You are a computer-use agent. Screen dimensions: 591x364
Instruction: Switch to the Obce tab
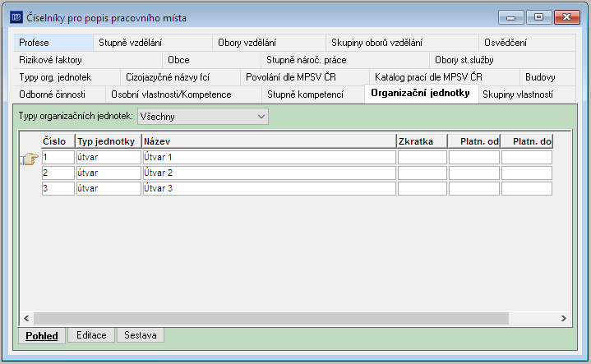pyautogui.click(x=211, y=60)
